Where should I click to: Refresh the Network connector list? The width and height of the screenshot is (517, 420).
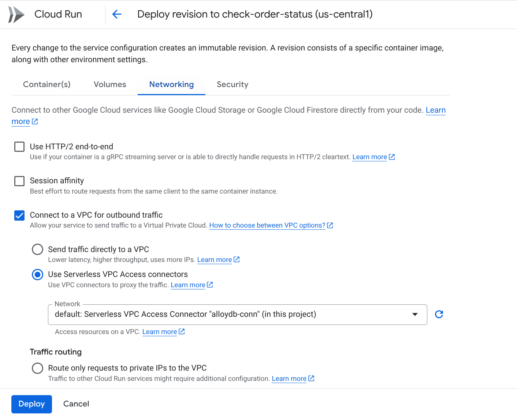[x=439, y=314]
